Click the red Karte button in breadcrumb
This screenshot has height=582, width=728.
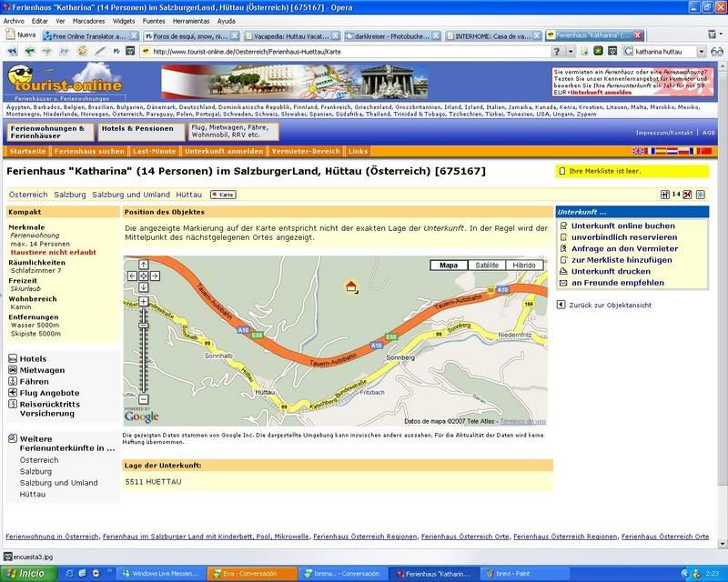223,195
